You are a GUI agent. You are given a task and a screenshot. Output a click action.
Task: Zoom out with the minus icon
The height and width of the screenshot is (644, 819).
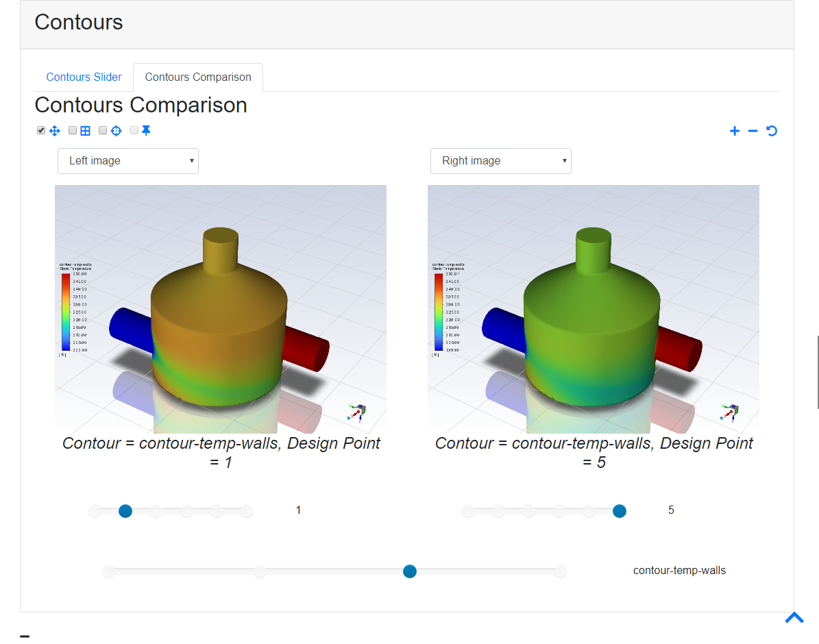click(753, 131)
